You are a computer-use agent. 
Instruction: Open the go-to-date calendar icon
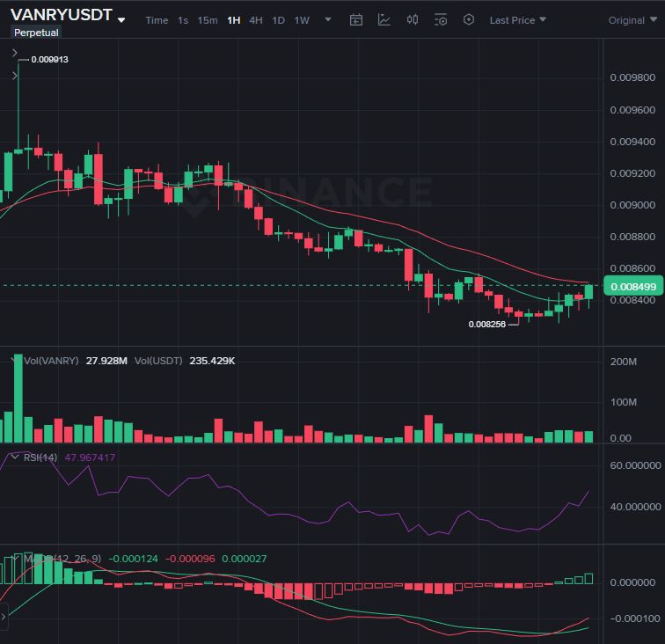pos(356,20)
